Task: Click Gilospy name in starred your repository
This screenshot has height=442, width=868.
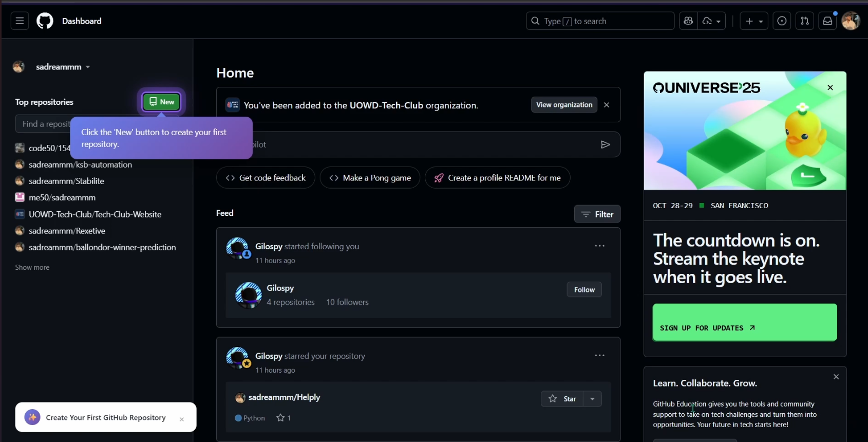Action: click(269, 356)
